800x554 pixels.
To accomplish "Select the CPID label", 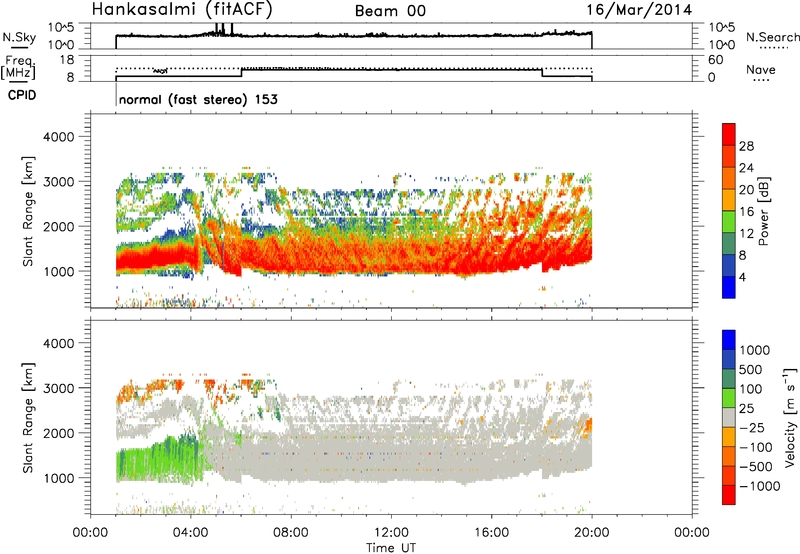I will pos(22,95).
